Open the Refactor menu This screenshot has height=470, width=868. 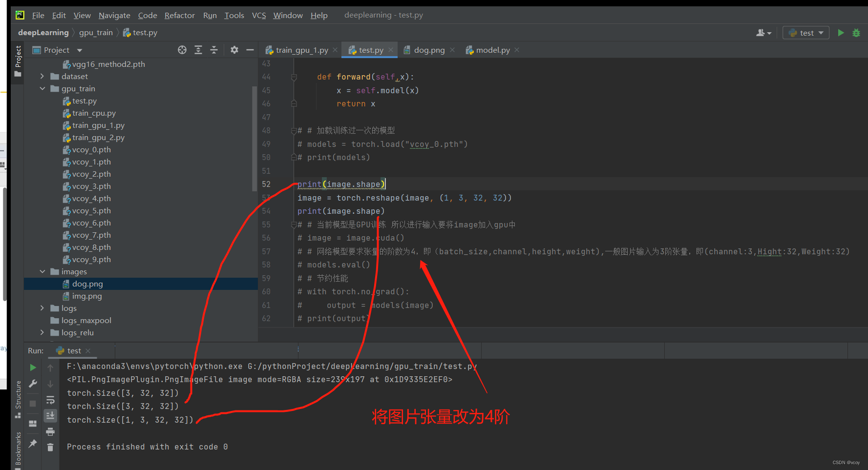click(180, 15)
